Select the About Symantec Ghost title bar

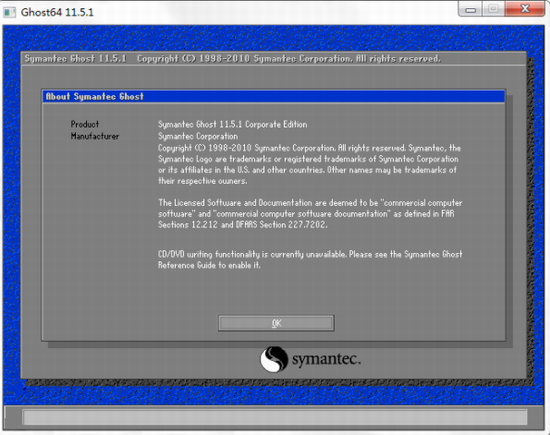point(274,96)
